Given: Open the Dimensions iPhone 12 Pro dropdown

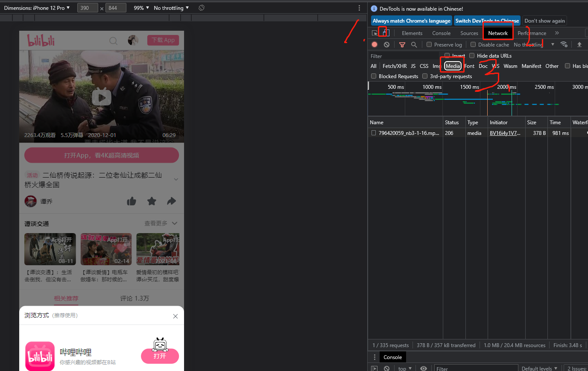Looking at the screenshot, I should click(37, 8).
